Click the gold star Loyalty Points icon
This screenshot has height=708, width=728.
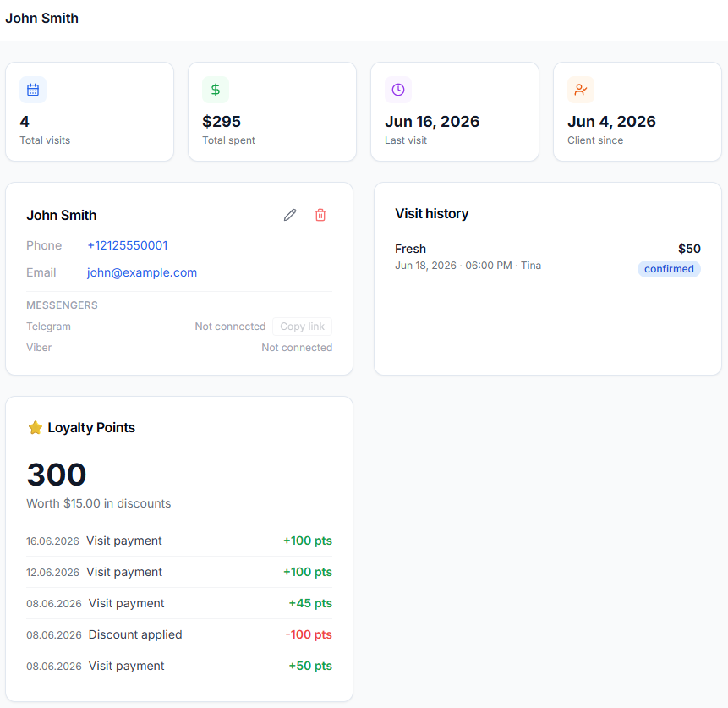point(36,427)
